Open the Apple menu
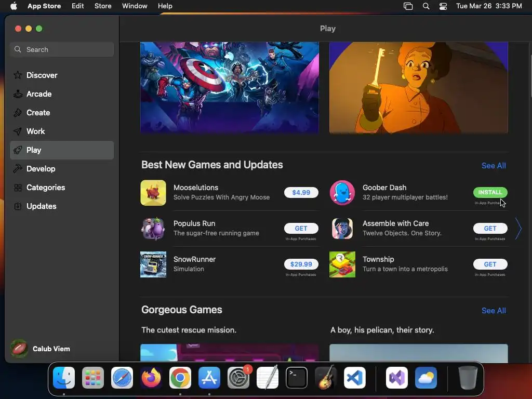 pyautogui.click(x=14, y=6)
